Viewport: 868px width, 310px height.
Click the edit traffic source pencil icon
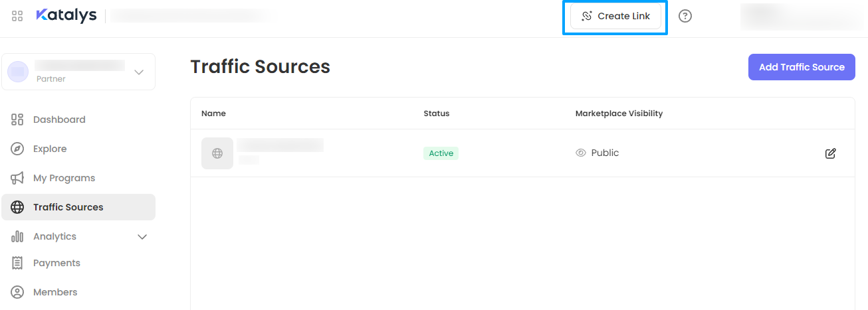coord(830,153)
